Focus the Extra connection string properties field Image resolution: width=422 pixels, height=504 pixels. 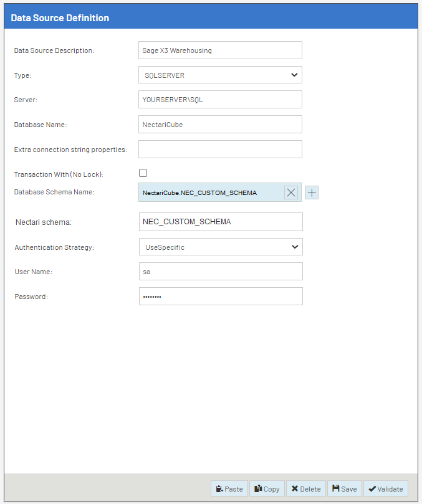point(219,149)
